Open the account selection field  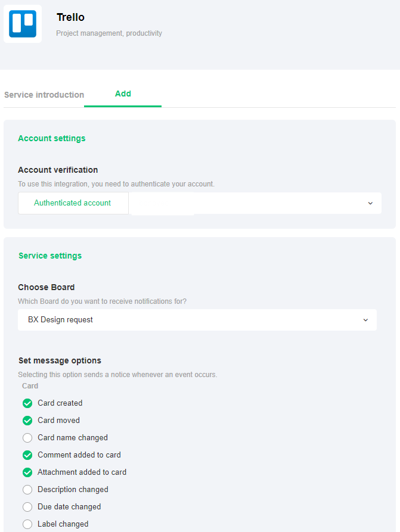[250, 203]
